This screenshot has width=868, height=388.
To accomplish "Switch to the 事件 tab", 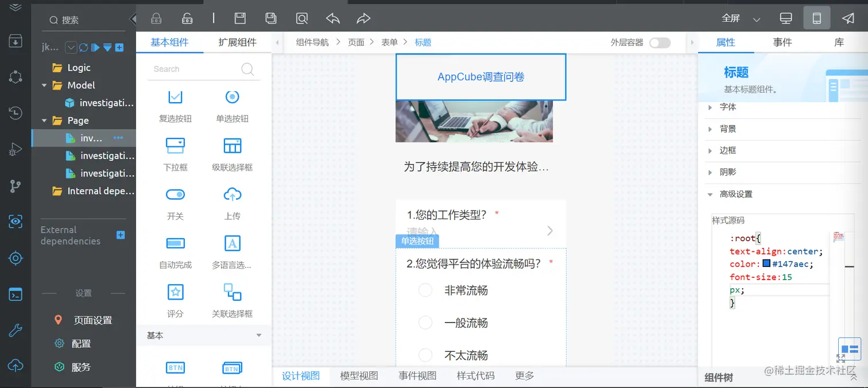I will coord(782,42).
